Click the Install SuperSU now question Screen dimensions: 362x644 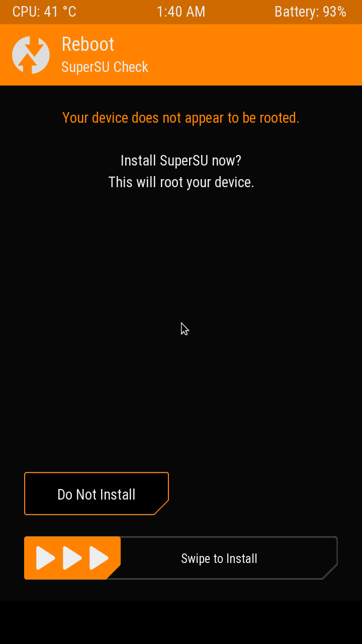click(x=181, y=160)
